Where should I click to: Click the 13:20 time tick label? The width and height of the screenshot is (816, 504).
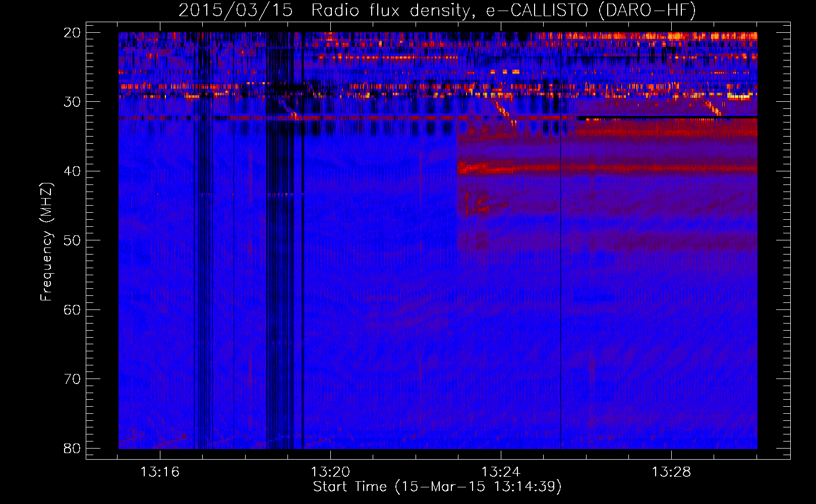330,472
